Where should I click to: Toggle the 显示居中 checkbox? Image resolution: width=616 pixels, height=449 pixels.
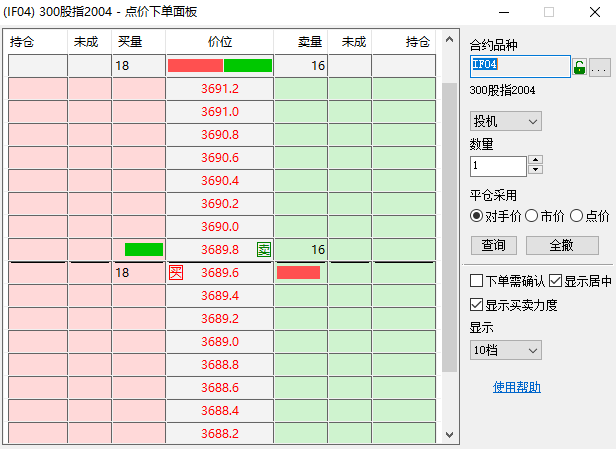click(x=580, y=281)
